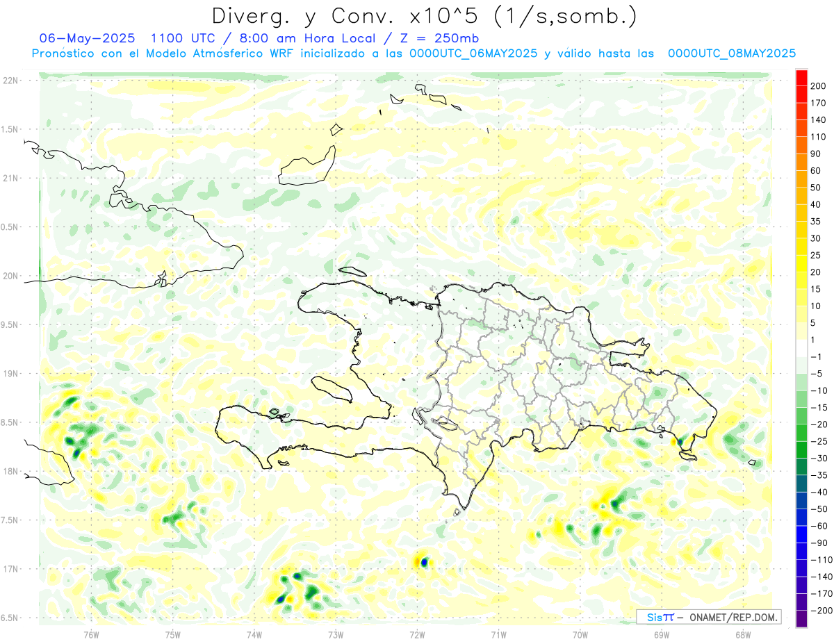Click the positive '15' colorbar label

(x=816, y=289)
